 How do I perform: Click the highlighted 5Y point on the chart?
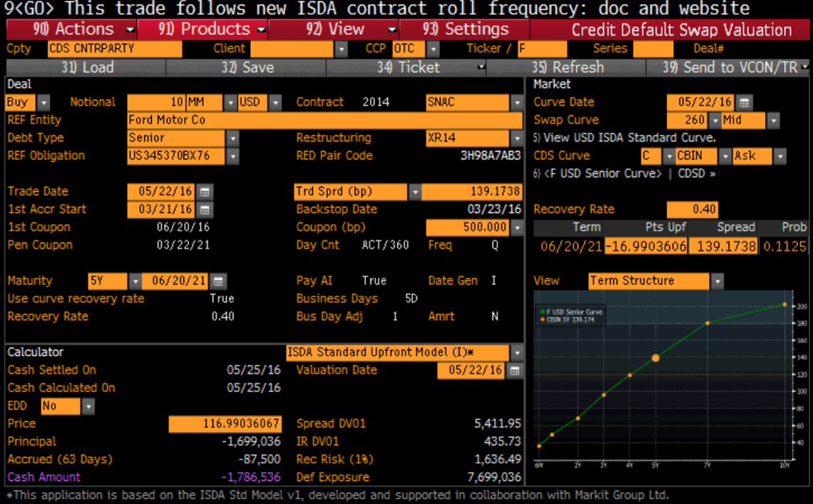pos(655,358)
